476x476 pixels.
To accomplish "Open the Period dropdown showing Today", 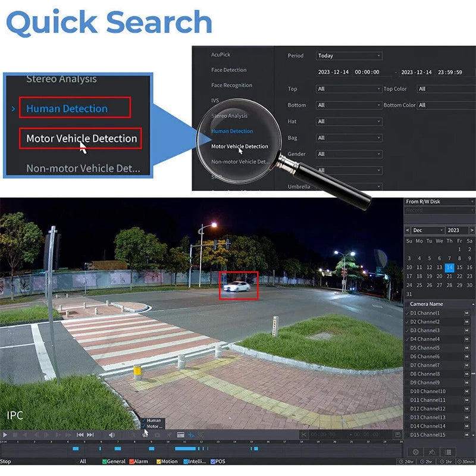I will coord(349,55).
